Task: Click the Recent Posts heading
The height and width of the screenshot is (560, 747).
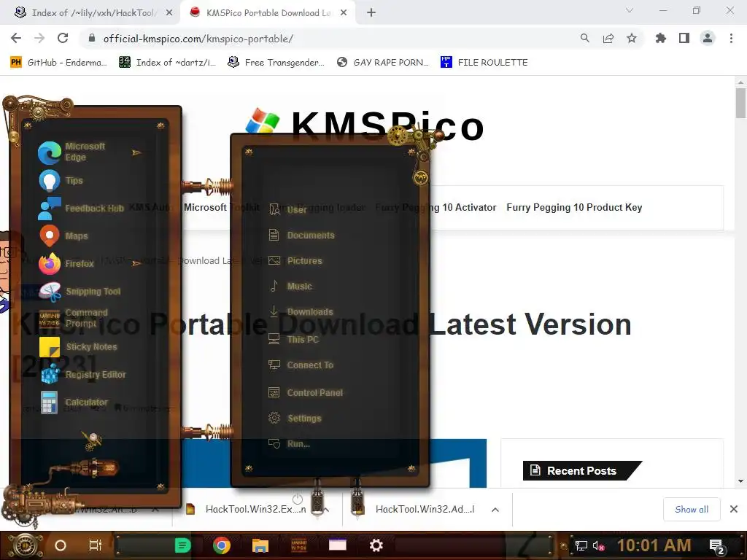Action: 581,471
